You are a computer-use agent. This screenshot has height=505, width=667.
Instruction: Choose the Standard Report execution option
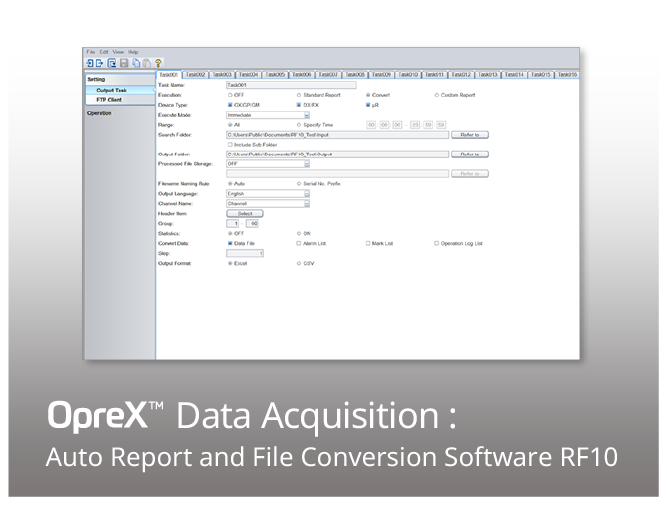tap(299, 95)
